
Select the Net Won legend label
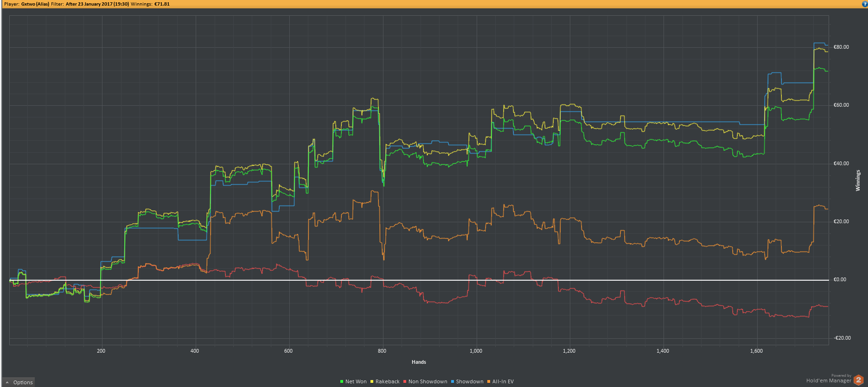pyautogui.click(x=356, y=382)
